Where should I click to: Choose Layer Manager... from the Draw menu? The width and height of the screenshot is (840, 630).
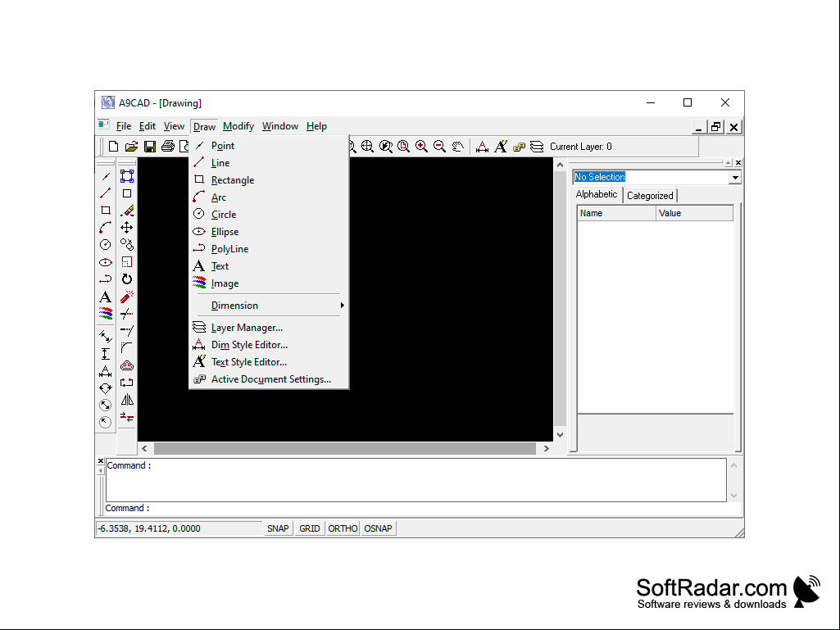[270, 328]
